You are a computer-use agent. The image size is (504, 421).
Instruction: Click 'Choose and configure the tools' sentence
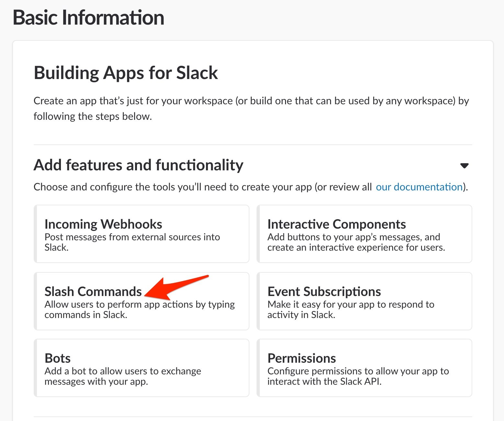202,187
